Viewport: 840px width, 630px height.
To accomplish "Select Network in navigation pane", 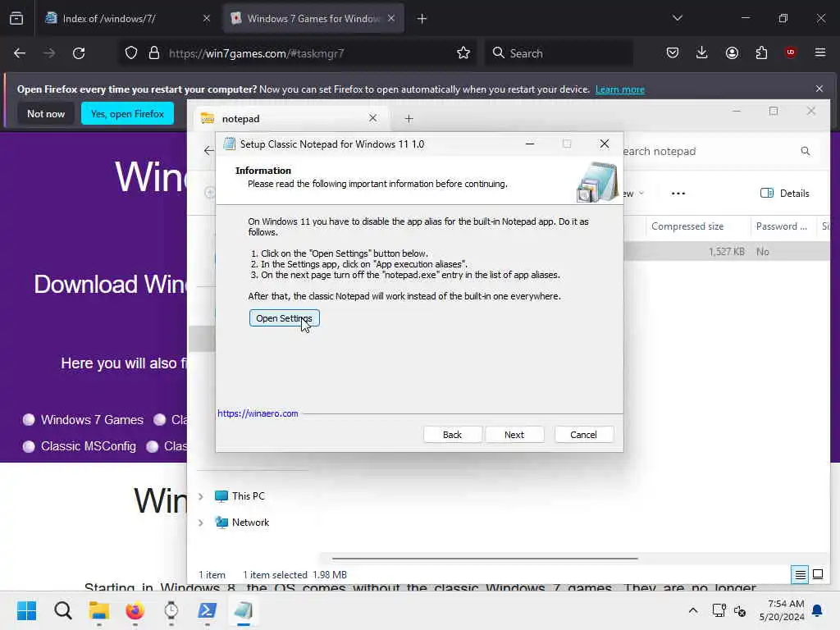I will point(242,523).
